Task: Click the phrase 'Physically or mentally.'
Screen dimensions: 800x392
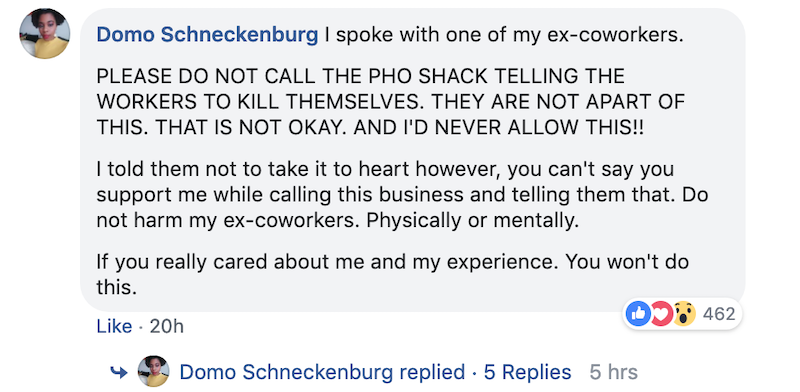Action: pyautogui.click(x=473, y=222)
